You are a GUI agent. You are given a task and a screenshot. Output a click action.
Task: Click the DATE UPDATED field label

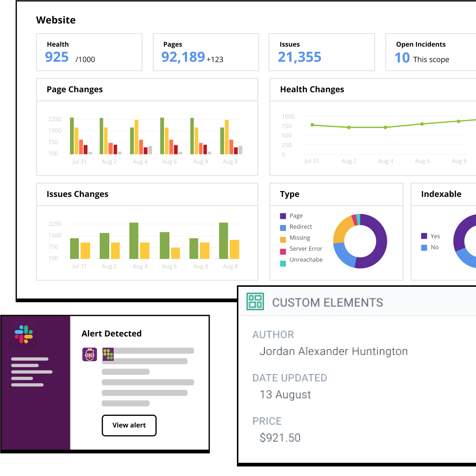click(290, 378)
